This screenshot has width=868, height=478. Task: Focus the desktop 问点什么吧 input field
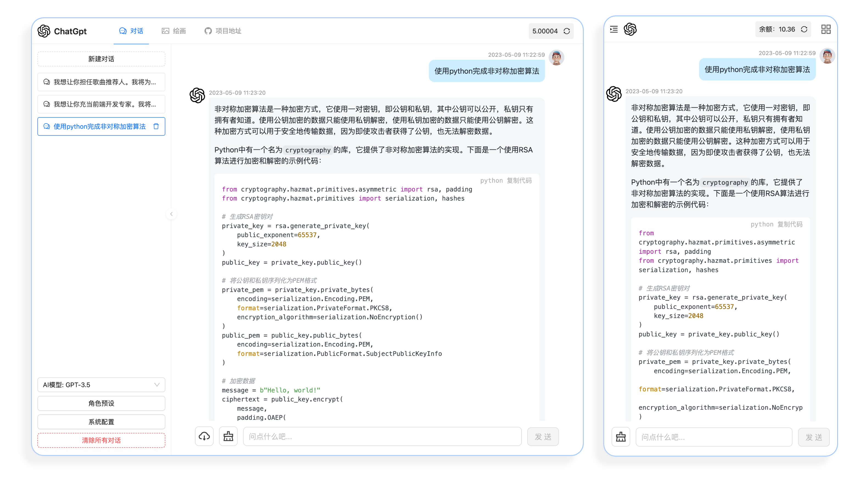(x=382, y=437)
